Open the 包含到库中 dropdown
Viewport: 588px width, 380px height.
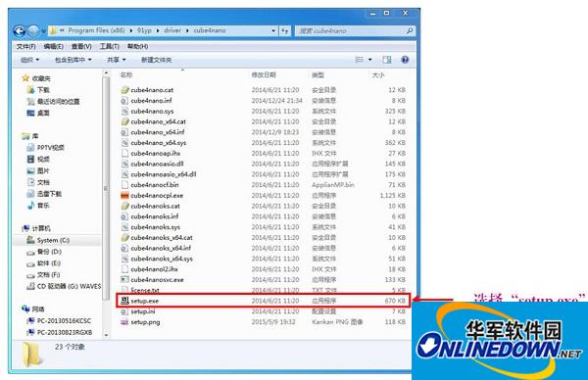pos(73,60)
